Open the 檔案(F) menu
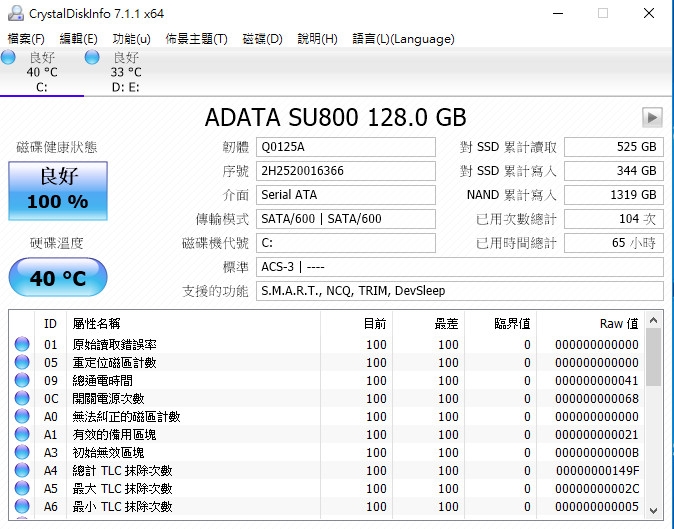 point(26,39)
